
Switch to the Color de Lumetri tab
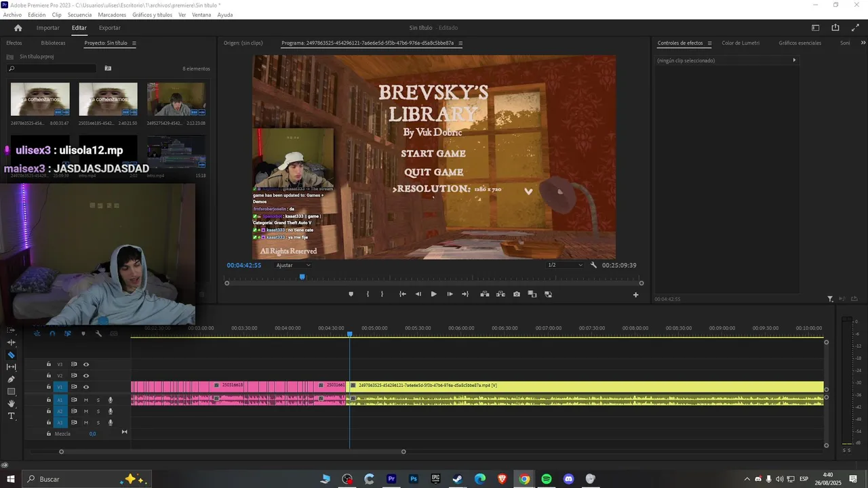click(741, 43)
